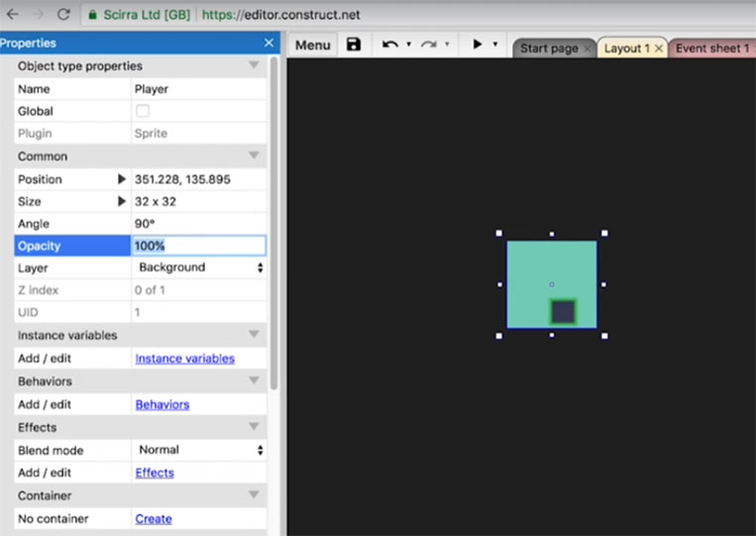Click the sprite's top-right resize handle
The image size is (756, 536).
tap(604, 233)
